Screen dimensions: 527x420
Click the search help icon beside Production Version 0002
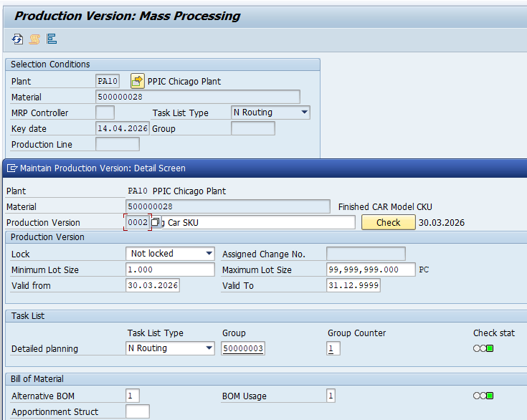[155, 223]
